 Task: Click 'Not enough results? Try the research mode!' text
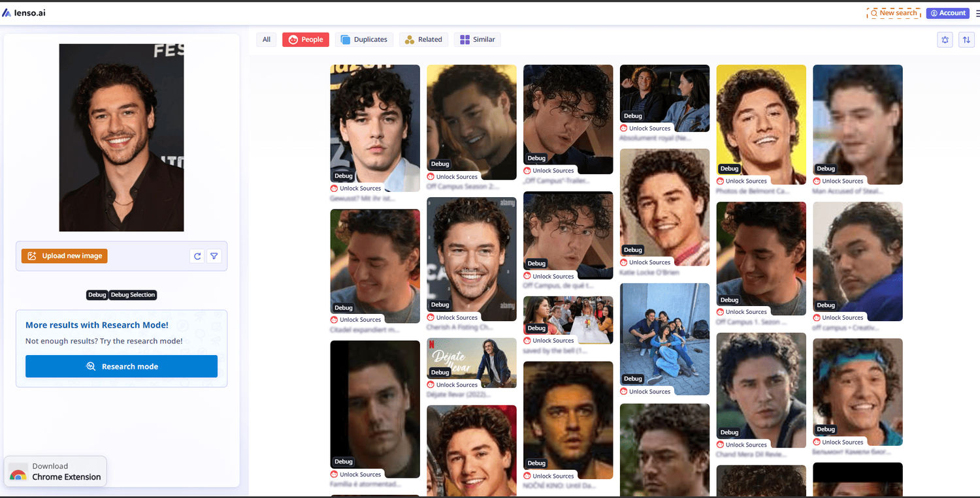104,341
